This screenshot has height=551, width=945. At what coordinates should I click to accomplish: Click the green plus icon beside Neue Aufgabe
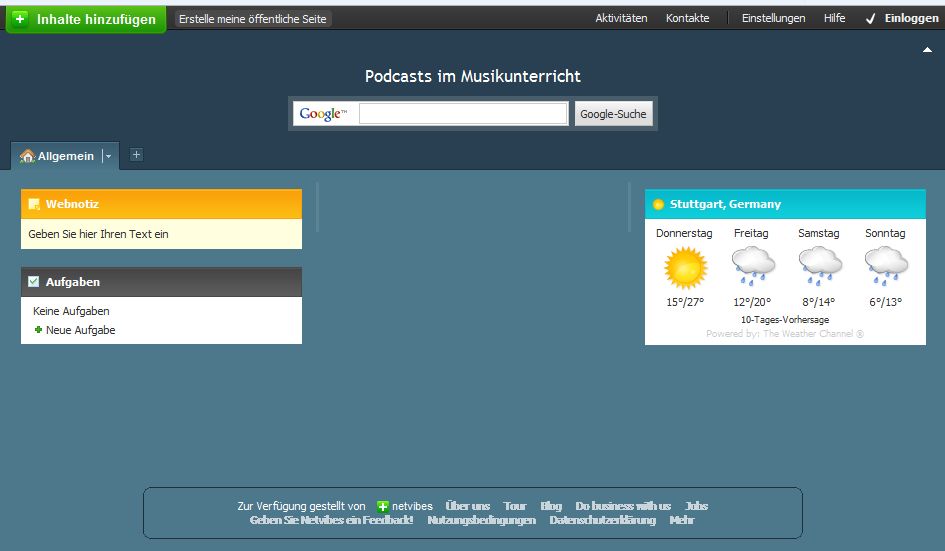point(39,330)
